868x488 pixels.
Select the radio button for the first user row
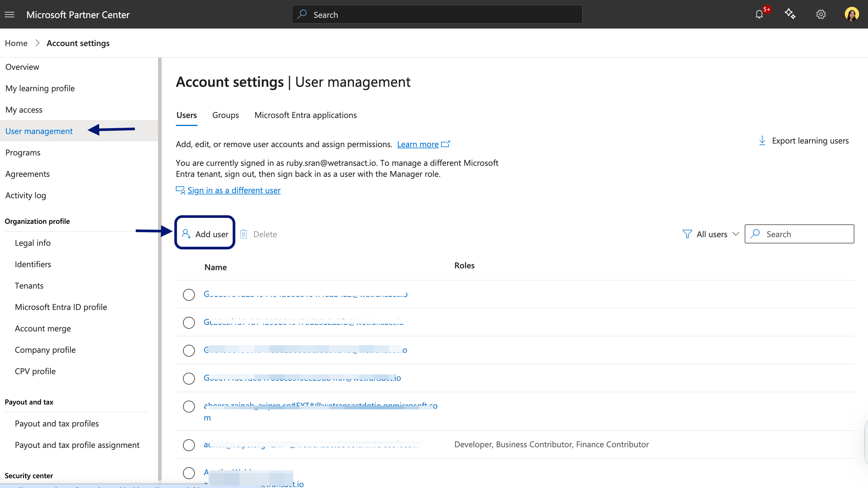click(189, 295)
